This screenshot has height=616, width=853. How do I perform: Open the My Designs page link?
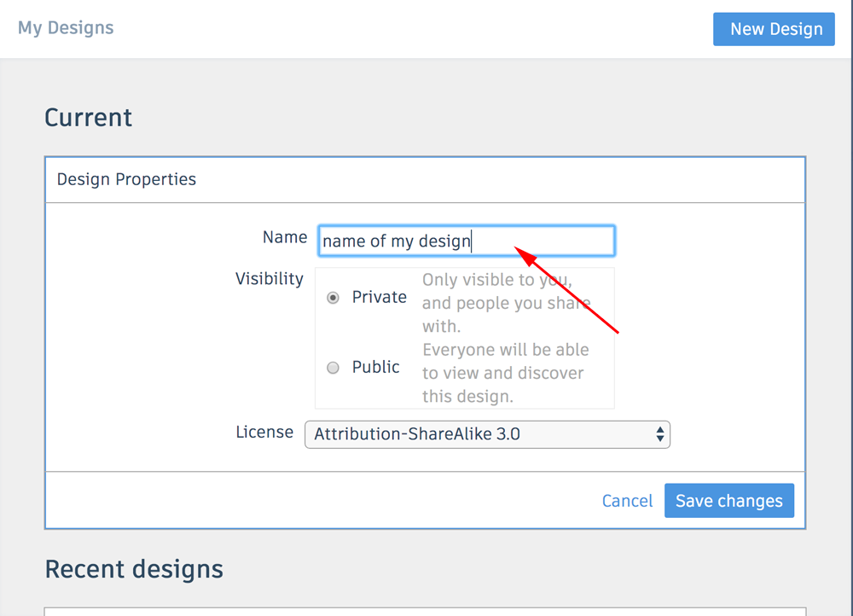coord(66,28)
